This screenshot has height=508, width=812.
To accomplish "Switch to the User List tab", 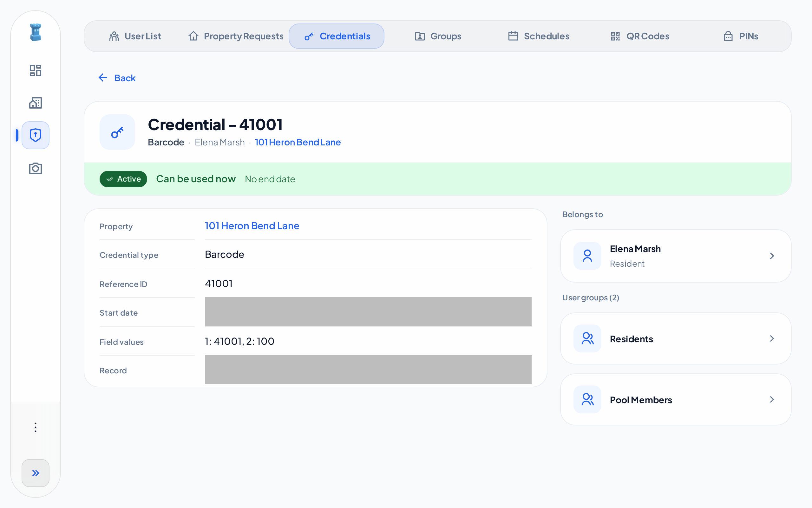I will click(135, 36).
